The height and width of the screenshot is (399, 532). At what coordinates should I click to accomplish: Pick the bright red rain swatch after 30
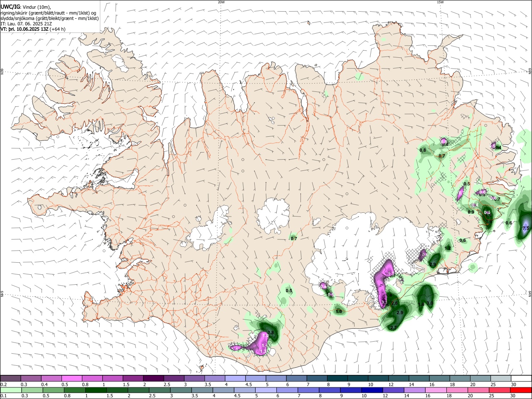[x=522, y=390]
